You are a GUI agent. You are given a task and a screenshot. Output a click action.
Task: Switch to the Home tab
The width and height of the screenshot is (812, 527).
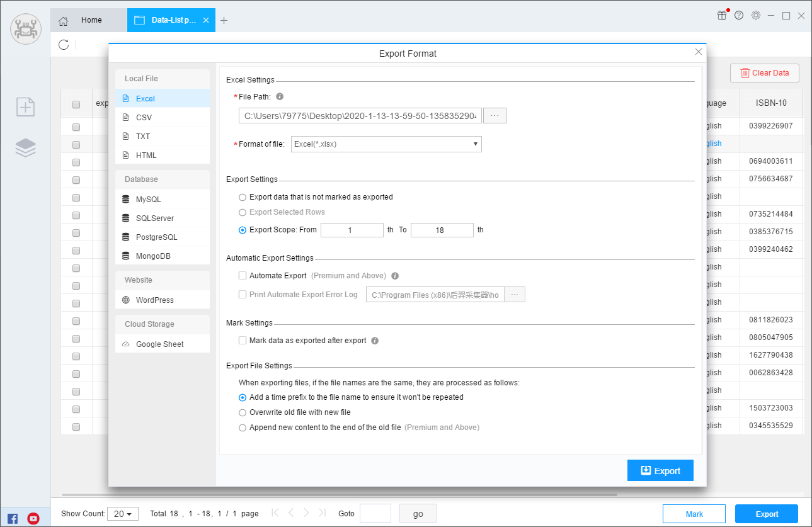pos(89,20)
